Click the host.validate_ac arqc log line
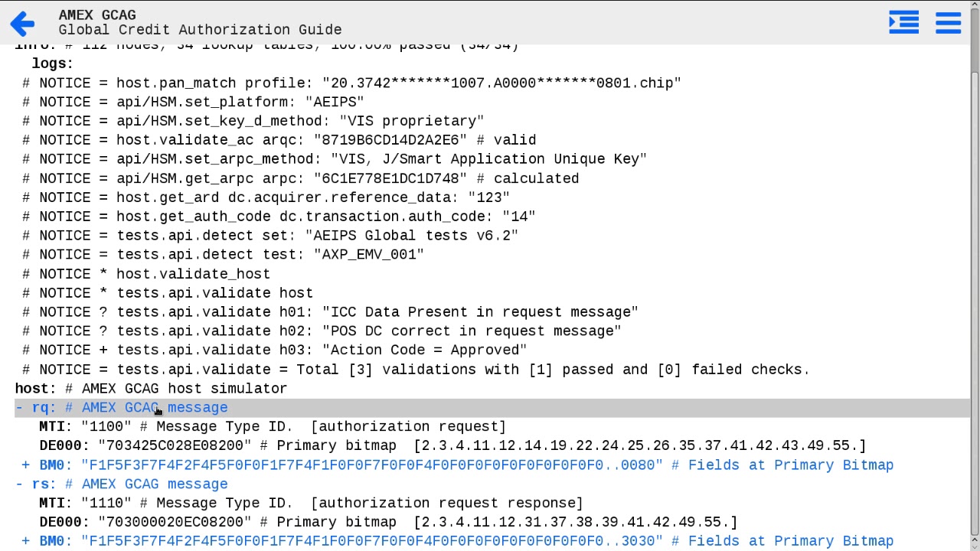This screenshot has width=980, height=551. click(279, 140)
